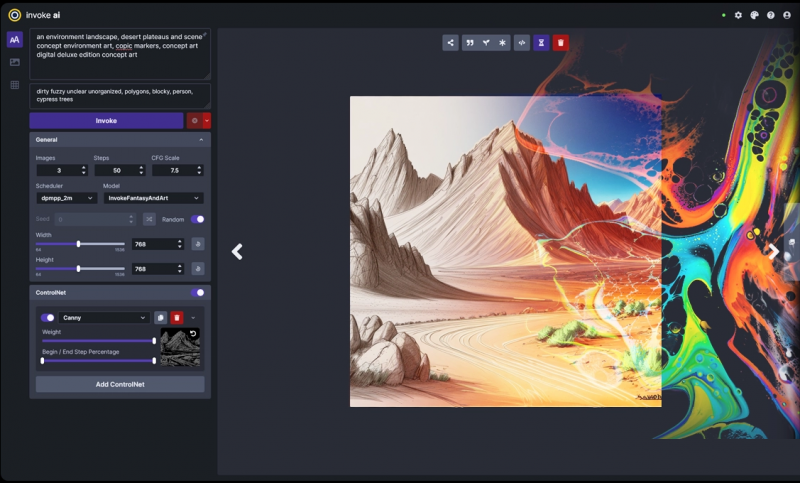Screen dimensions: 800x483
Task: Open the Scheduler dropdown showing dpmpp_2m
Action: click(66, 198)
